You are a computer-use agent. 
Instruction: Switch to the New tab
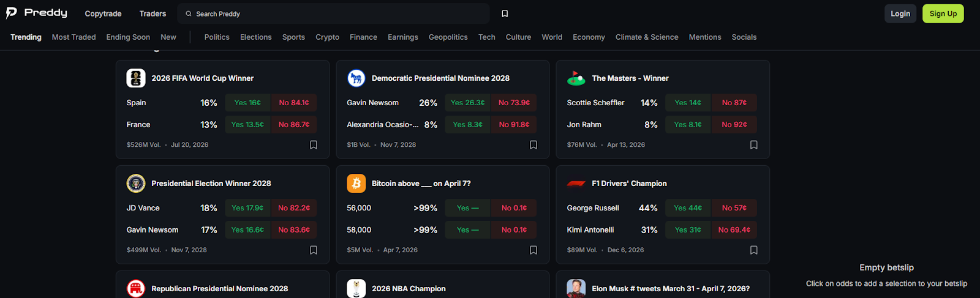point(168,37)
